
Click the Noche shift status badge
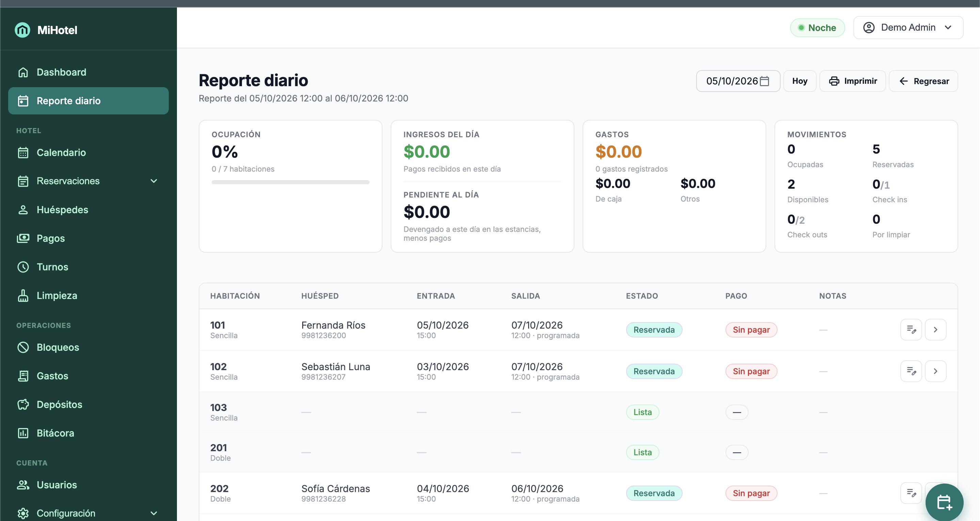point(817,28)
